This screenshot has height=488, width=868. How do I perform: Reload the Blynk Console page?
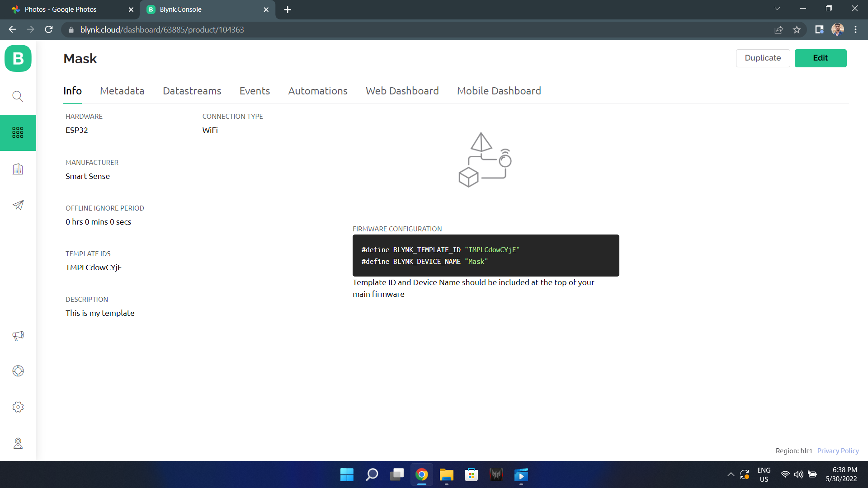(49, 29)
